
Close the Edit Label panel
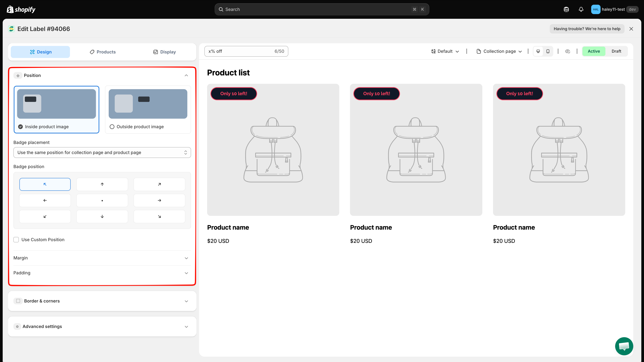[631, 29]
